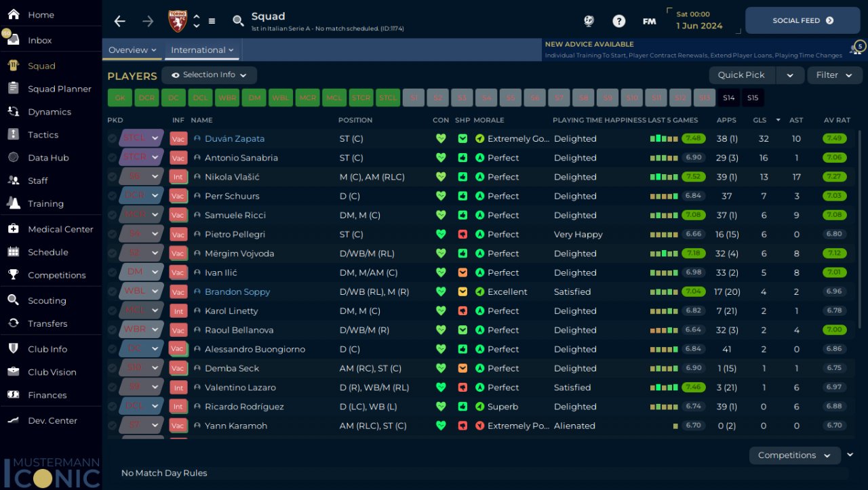Open Brandon Soppy's player profile link
868x490 pixels.
click(x=237, y=292)
